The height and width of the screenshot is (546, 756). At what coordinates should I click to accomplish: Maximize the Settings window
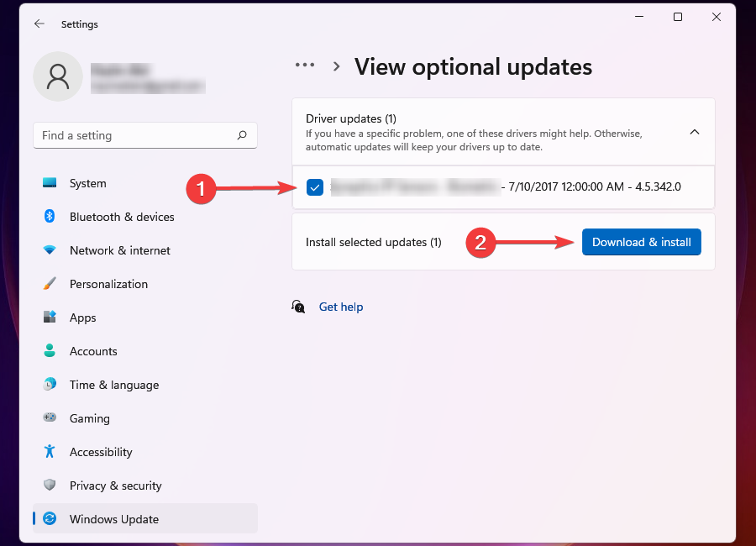pos(677,17)
